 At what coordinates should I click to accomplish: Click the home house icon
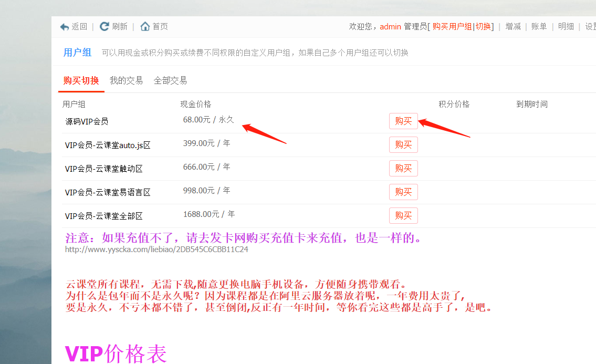click(145, 26)
